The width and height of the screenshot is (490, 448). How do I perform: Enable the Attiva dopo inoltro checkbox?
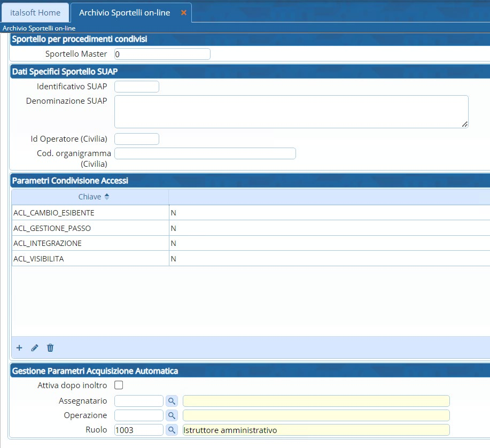119,385
